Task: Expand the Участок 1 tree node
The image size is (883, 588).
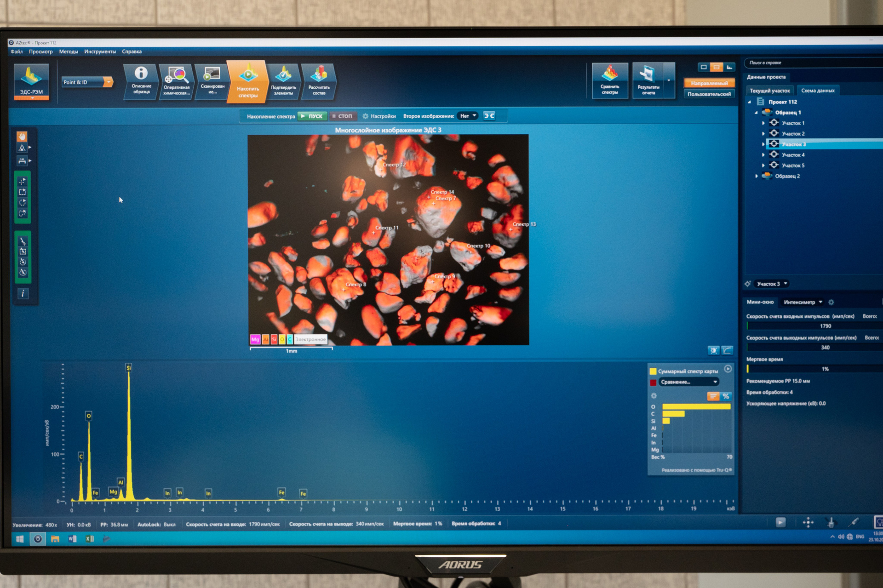Action: click(x=763, y=123)
